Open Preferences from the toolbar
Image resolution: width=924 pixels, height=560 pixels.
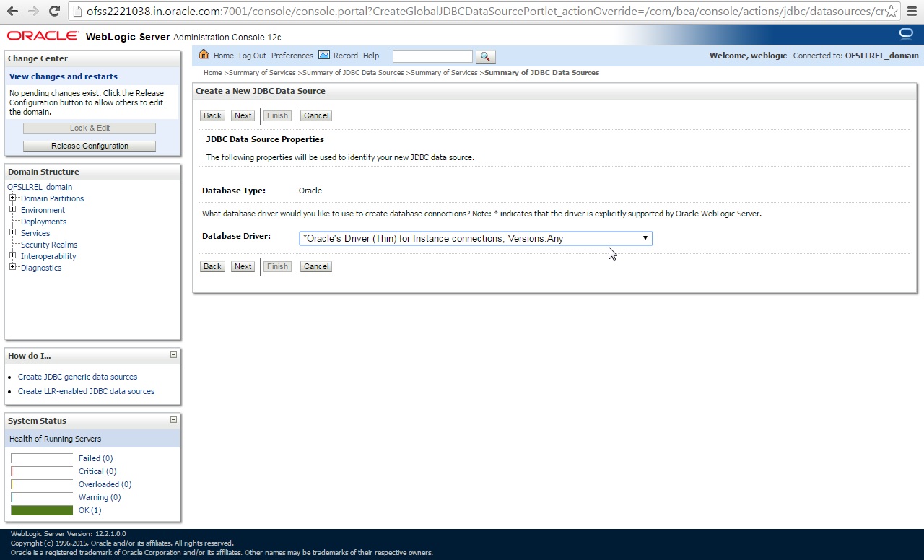coord(292,56)
